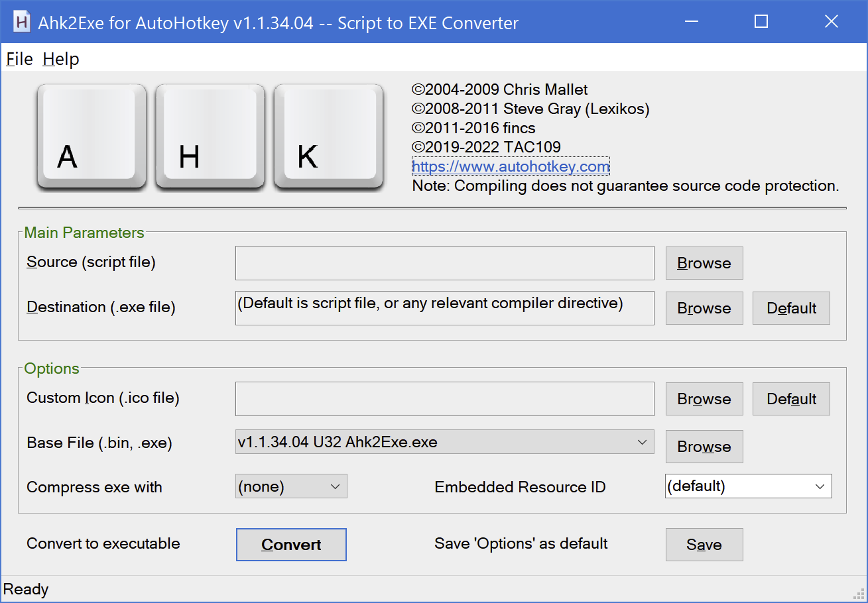The width and height of the screenshot is (868, 603).
Task: Browse for a source script file
Action: point(704,263)
